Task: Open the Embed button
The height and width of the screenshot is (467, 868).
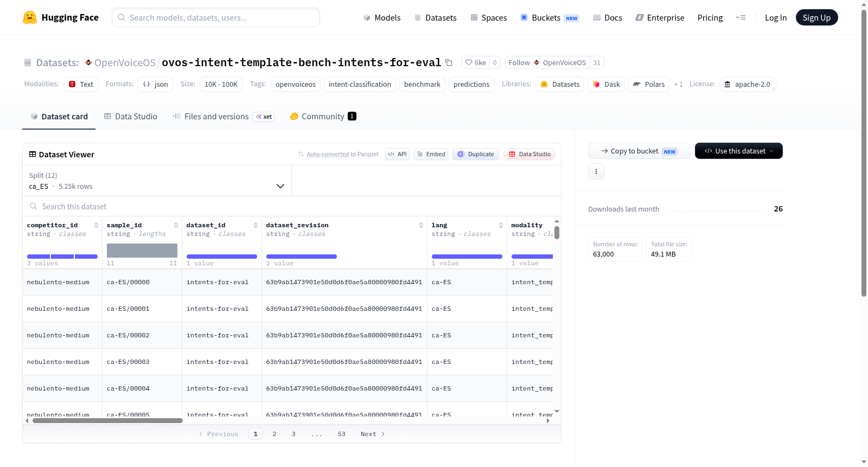Action: click(431, 154)
